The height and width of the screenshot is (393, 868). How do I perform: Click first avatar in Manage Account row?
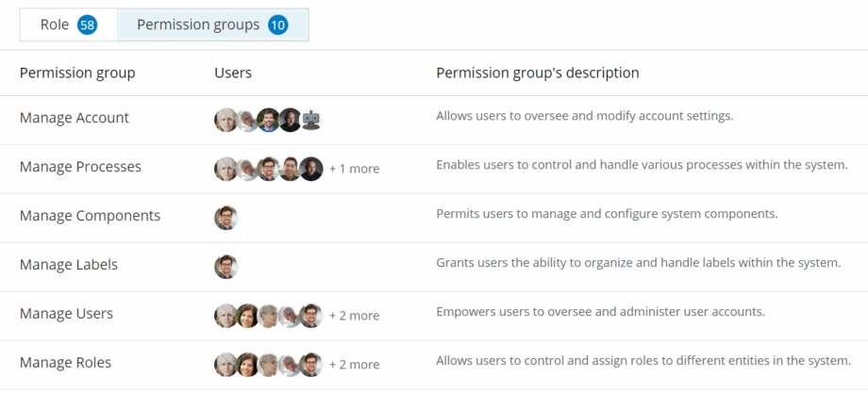[225, 120]
